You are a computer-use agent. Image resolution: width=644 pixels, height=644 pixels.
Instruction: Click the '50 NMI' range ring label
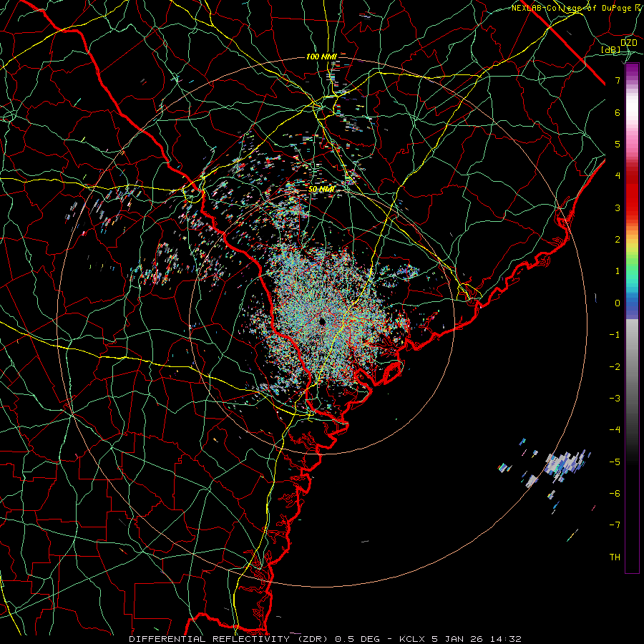click(x=321, y=189)
